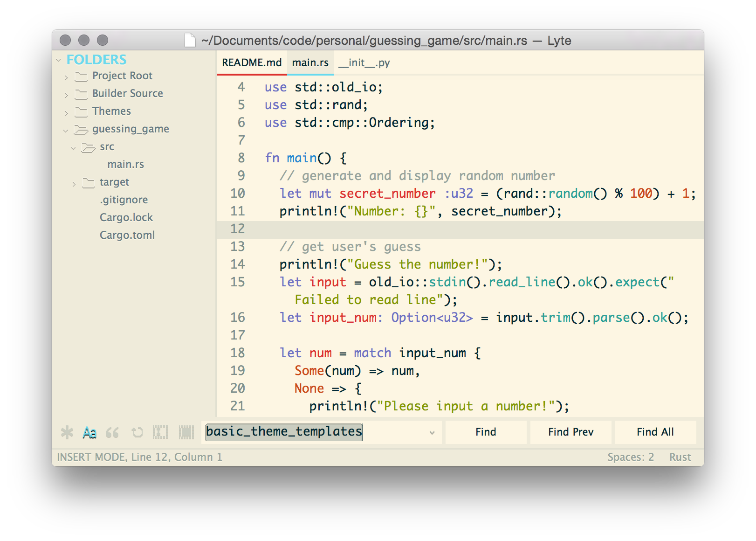
Task: Click line number 12 in the gutter
Action: click(238, 229)
